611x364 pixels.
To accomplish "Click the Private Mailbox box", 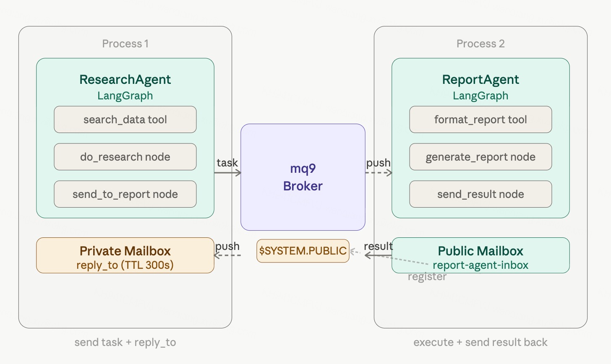I will (x=125, y=255).
